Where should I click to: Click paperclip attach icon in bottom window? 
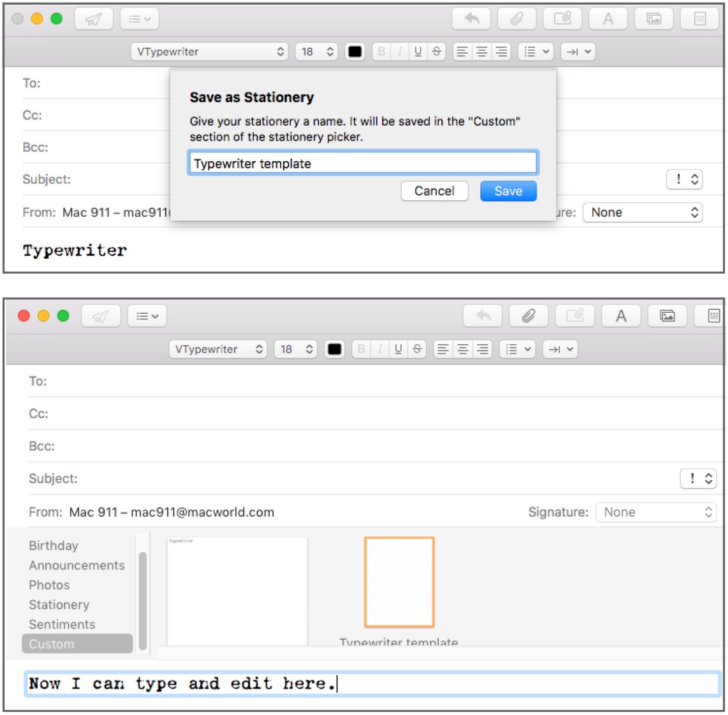[x=529, y=316]
